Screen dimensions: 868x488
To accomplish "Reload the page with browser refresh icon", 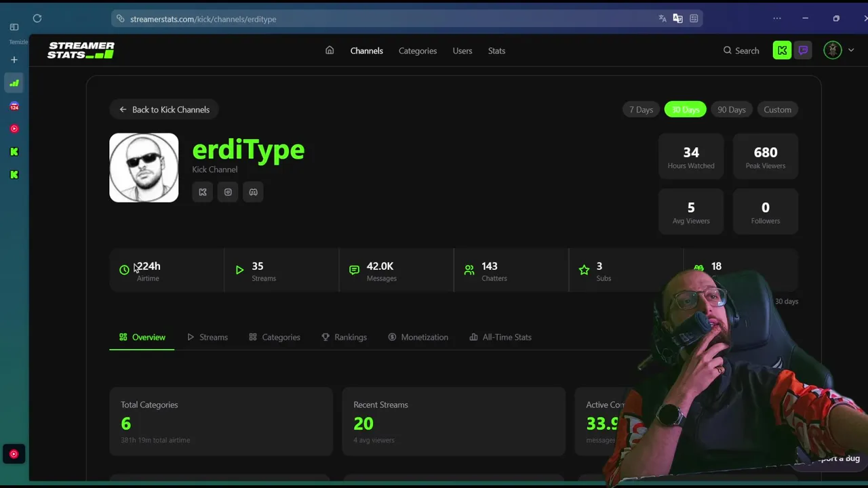I will pyautogui.click(x=37, y=18).
